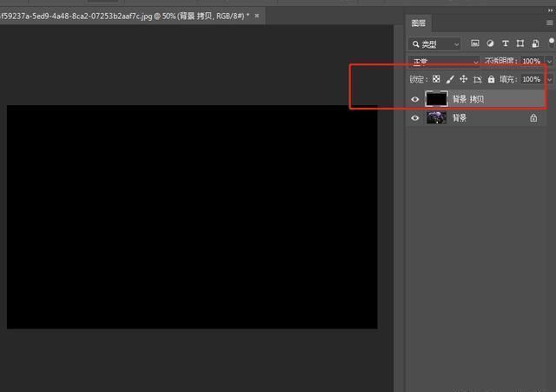Switch to the 图层 panel tab
Image resolution: width=556 pixels, height=392 pixels.
click(419, 23)
